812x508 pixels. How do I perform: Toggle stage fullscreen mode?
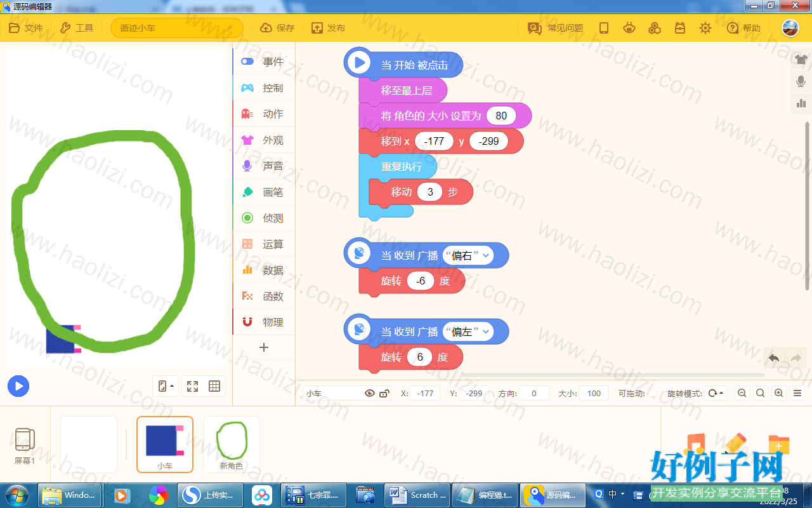(x=193, y=386)
